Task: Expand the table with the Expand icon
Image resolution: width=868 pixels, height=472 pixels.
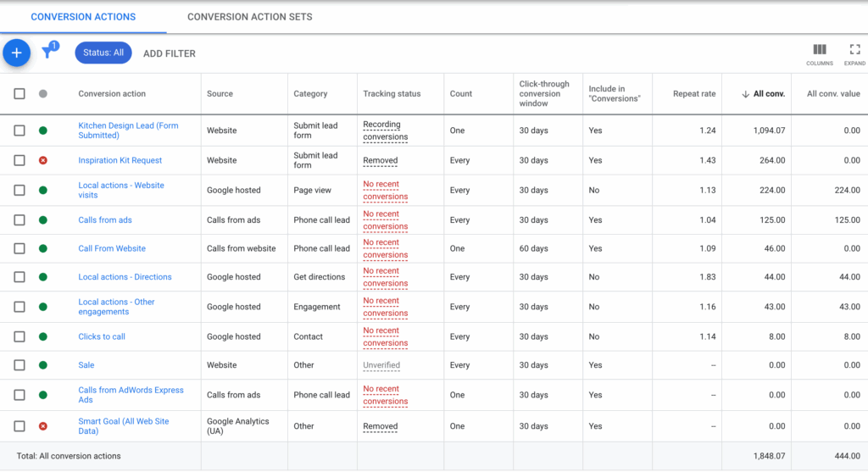Action: click(x=854, y=51)
